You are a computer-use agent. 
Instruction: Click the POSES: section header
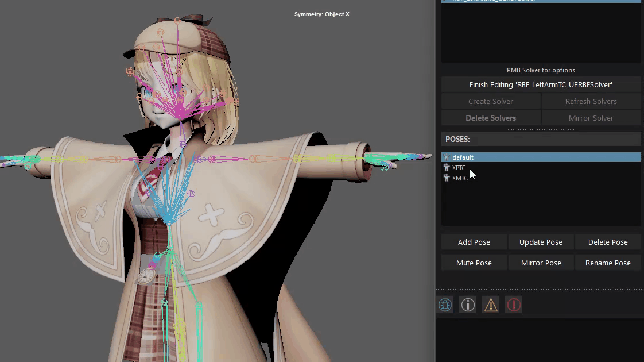coord(541,139)
